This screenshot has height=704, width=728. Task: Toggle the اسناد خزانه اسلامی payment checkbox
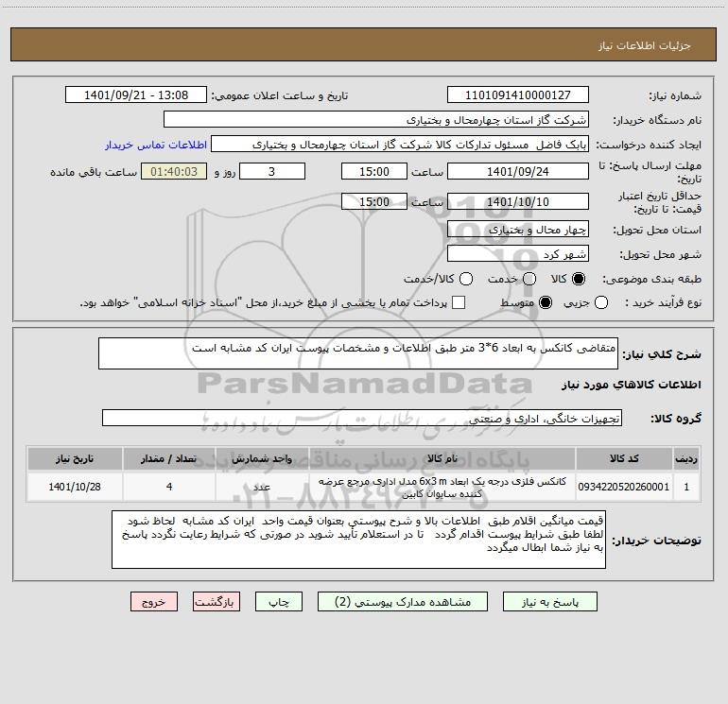click(x=459, y=302)
